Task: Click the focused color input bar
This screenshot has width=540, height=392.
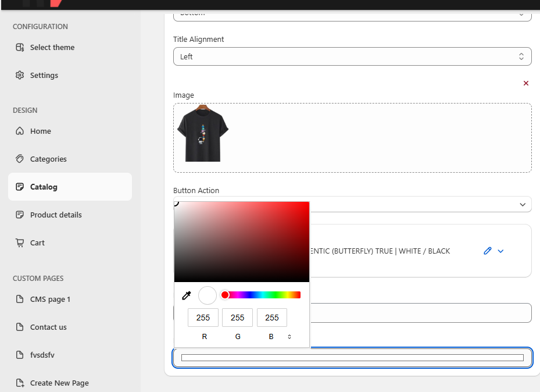Action: 352,358
